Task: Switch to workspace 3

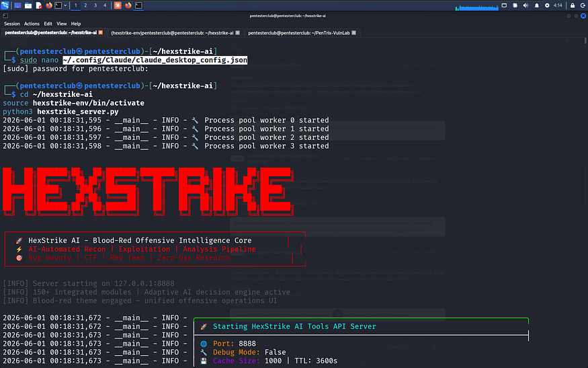Action: pos(95,5)
